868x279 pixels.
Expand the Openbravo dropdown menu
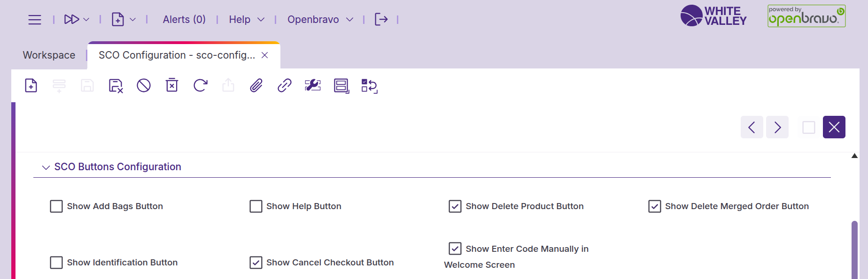[x=320, y=19]
